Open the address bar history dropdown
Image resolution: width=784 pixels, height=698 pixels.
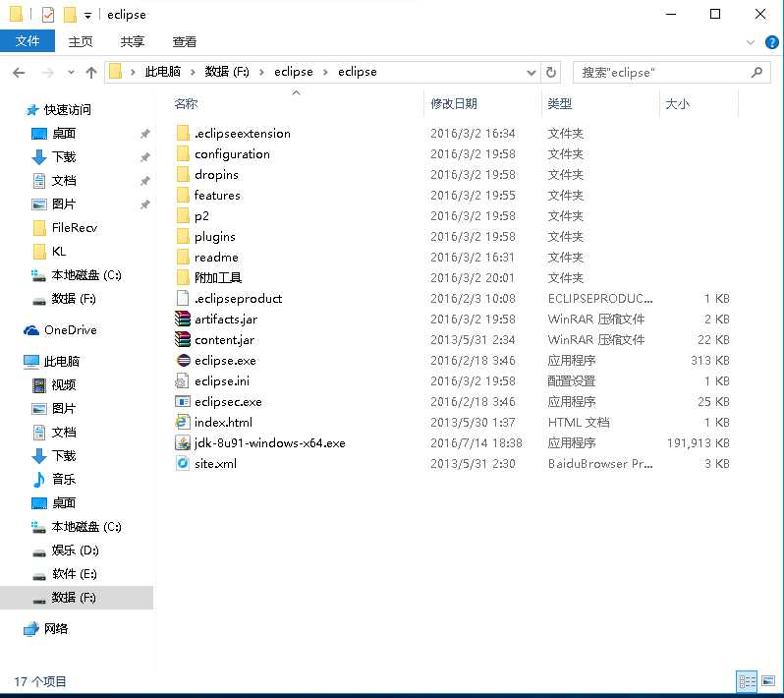(531, 73)
